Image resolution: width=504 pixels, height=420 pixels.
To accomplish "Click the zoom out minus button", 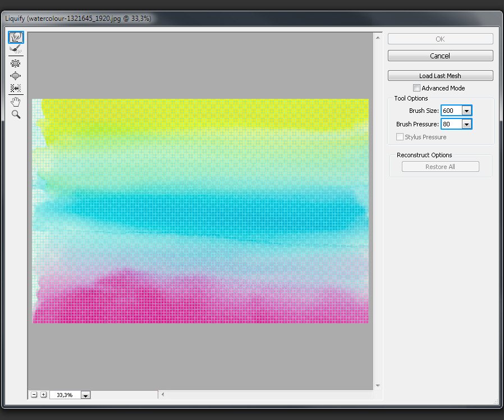I will [x=34, y=395].
